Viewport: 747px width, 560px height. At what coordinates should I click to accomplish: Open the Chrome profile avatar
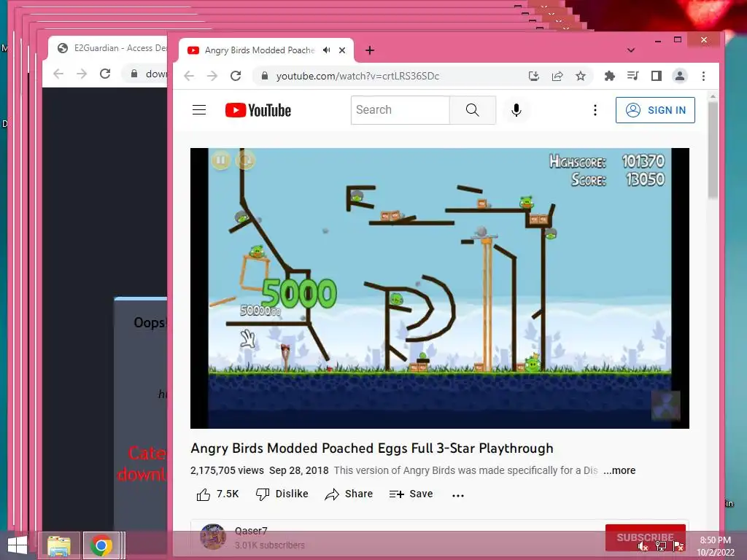point(680,76)
